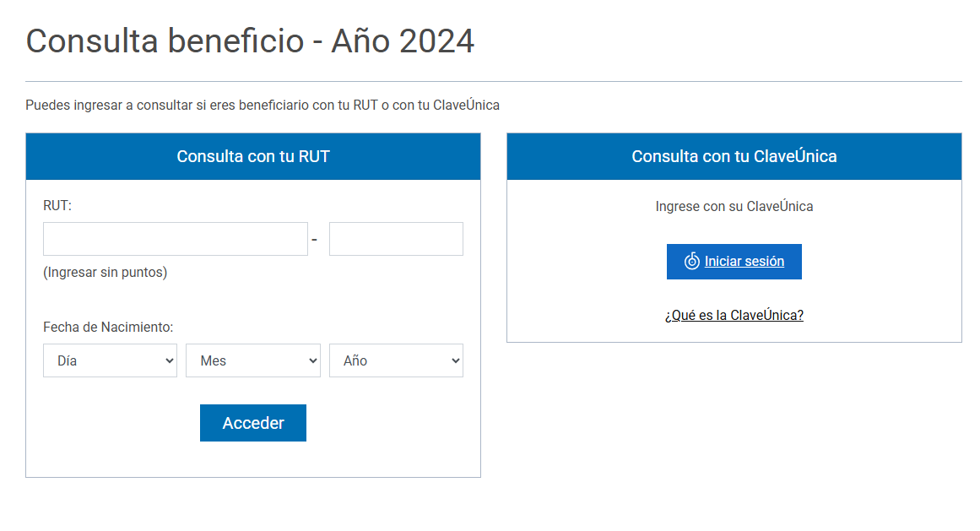This screenshot has height=531, width=980.
Task: Click the divider line below the heading
Action: (x=494, y=82)
